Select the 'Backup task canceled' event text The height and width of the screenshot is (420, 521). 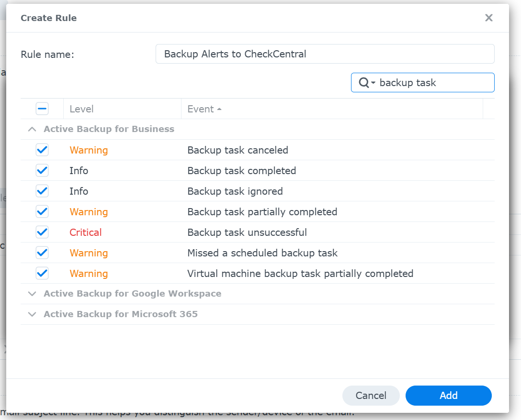click(x=238, y=150)
